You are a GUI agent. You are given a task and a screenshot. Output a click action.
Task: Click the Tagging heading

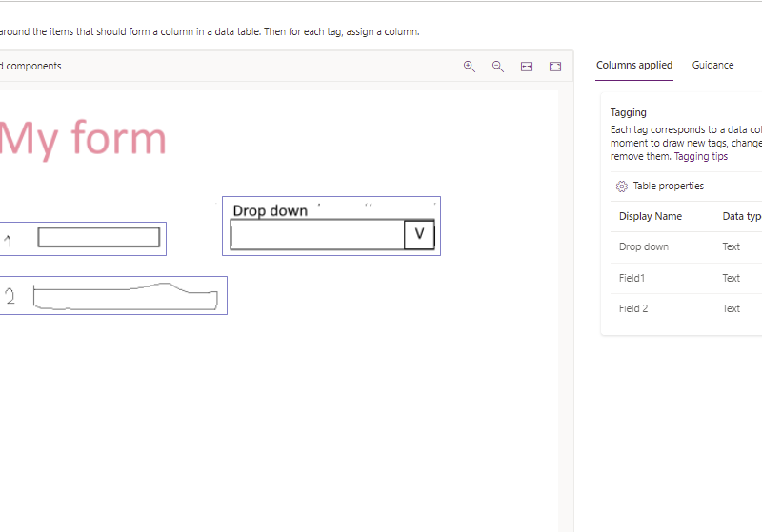(629, 112)
